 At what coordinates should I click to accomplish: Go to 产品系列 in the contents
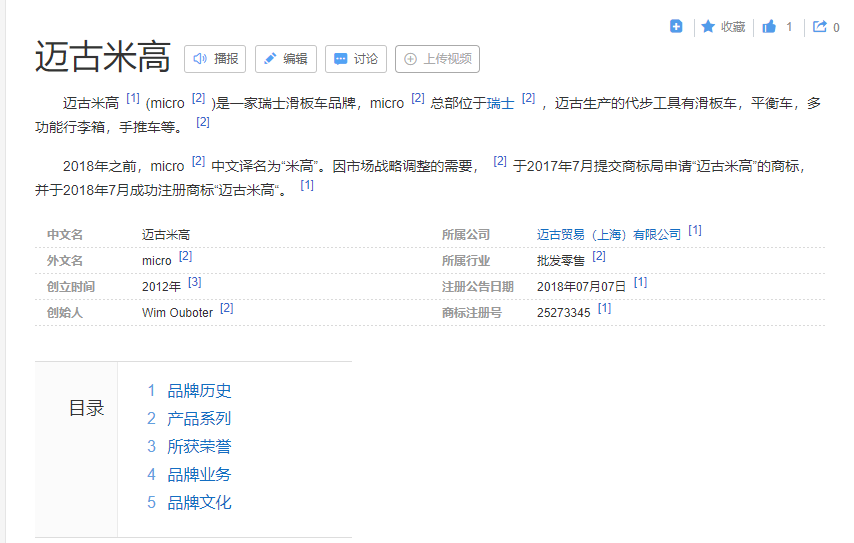click(x=199, y=418)
